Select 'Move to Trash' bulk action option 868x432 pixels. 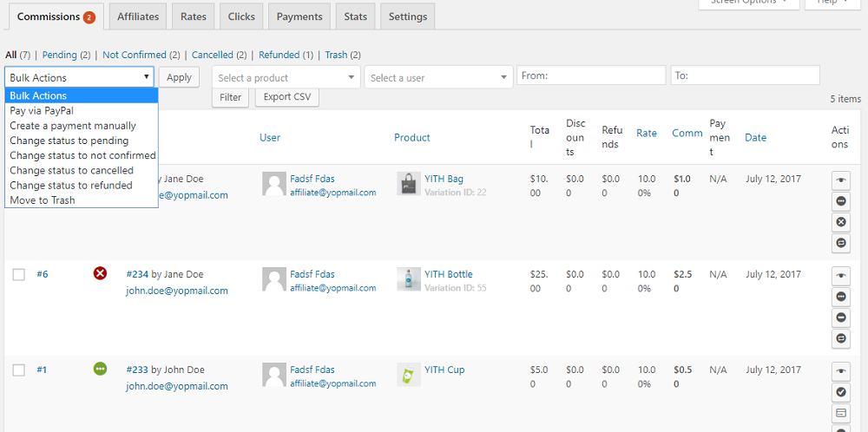[x=43, y=200]
